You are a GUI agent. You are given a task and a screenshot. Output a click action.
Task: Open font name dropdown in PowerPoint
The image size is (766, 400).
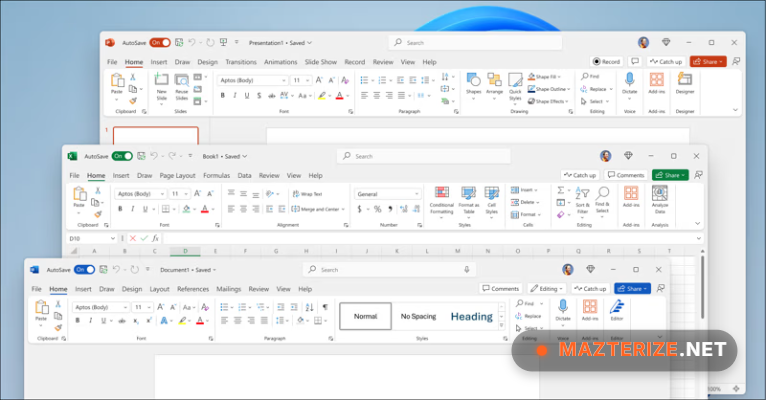(x=283, y=80)
